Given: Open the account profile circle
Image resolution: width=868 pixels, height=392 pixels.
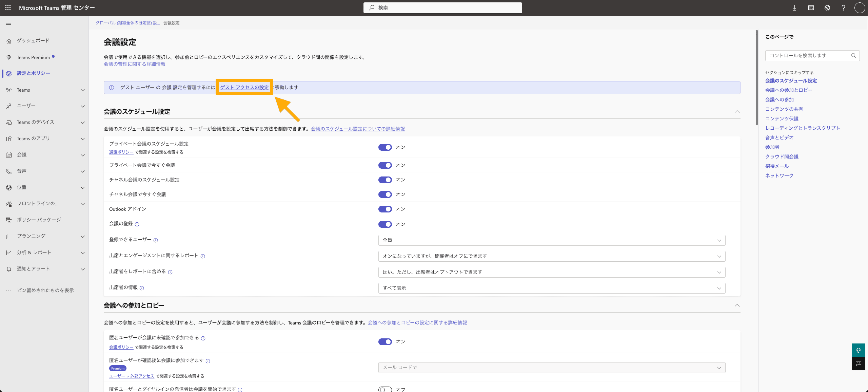Looking at the screenshot, I should pos(860,8).
